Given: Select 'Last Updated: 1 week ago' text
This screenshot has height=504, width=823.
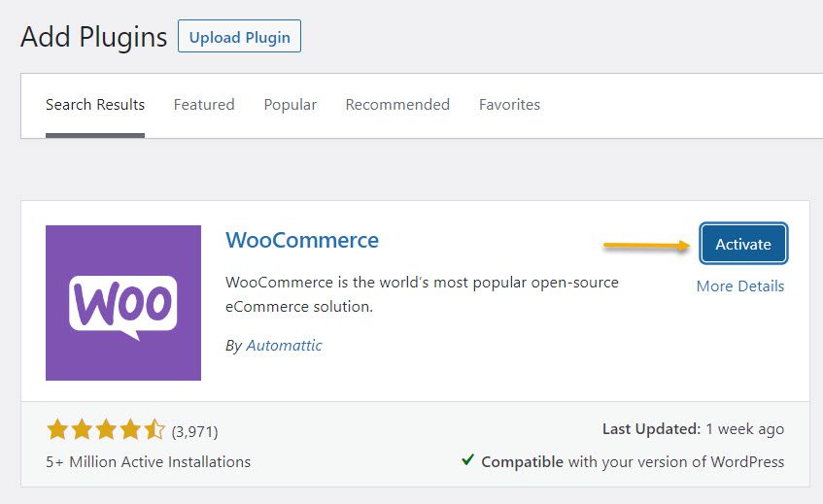Looking at the screenshot, I should point(693,429).
